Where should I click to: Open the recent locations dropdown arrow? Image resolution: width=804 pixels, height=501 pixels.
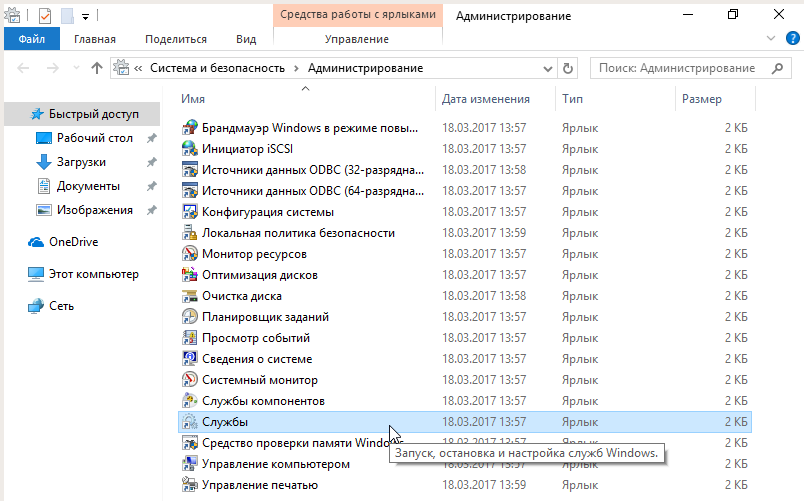click(76, 68)
